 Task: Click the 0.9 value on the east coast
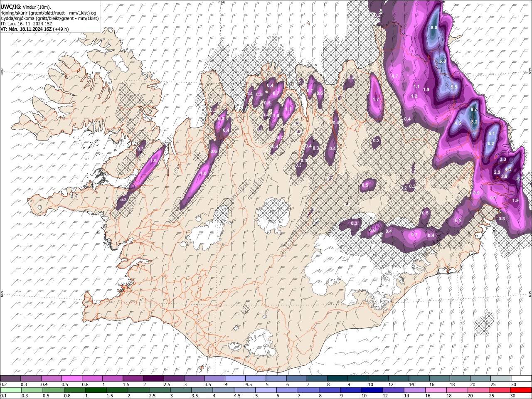point(476,193)
